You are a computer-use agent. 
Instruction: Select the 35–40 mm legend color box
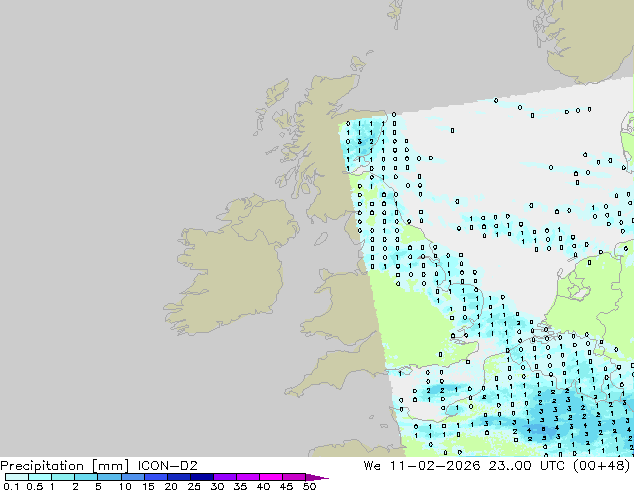point(247,477)
